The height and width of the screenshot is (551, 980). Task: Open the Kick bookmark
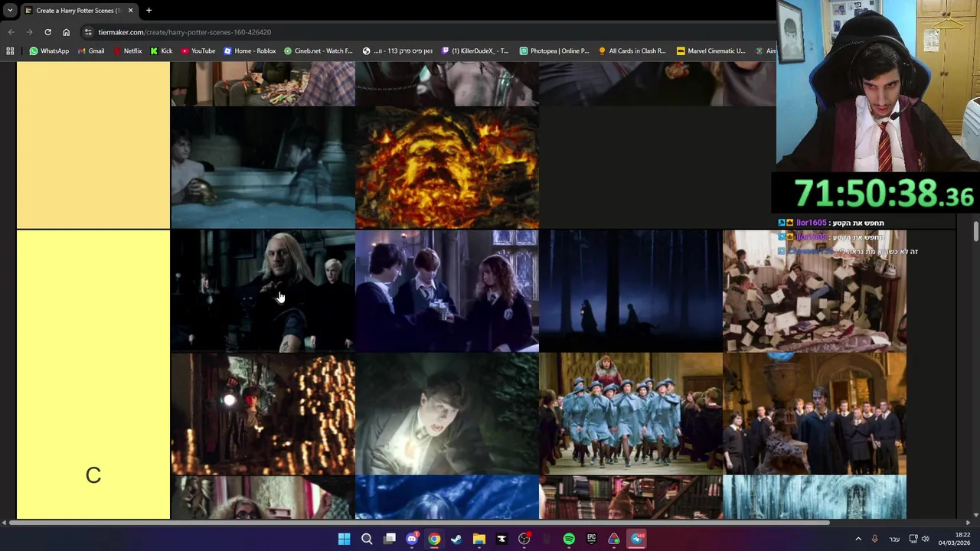(x=161, y=51)
